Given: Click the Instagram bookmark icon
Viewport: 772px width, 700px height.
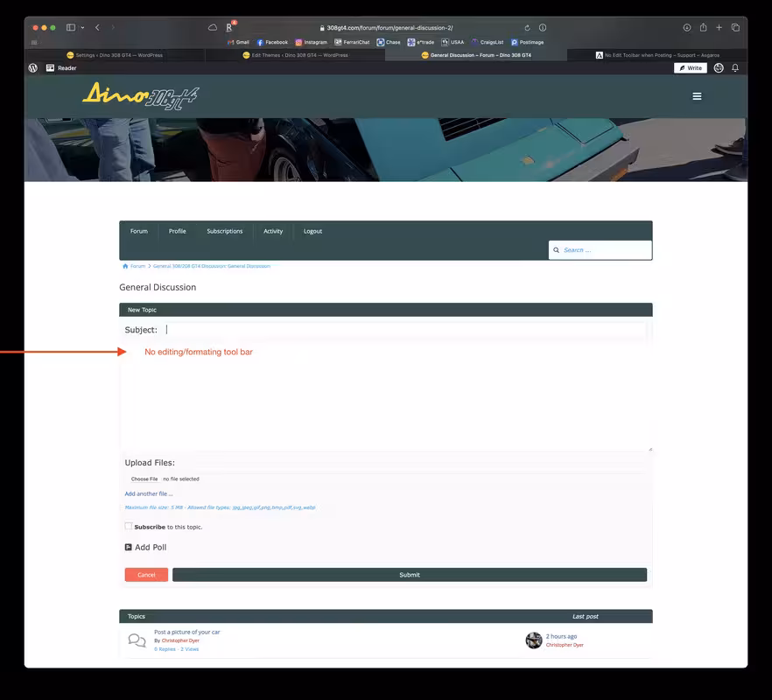Looking at the screenshot, I should [x=298, y=42].
